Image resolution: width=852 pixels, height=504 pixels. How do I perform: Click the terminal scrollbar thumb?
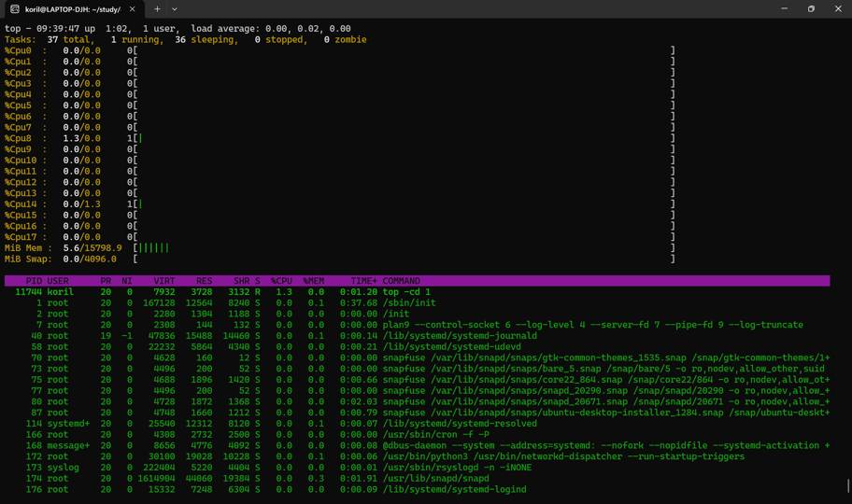pos(849,486)
